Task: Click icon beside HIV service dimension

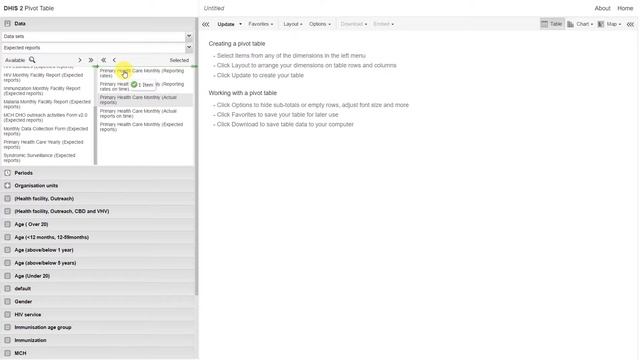Action: click(7, 315)
